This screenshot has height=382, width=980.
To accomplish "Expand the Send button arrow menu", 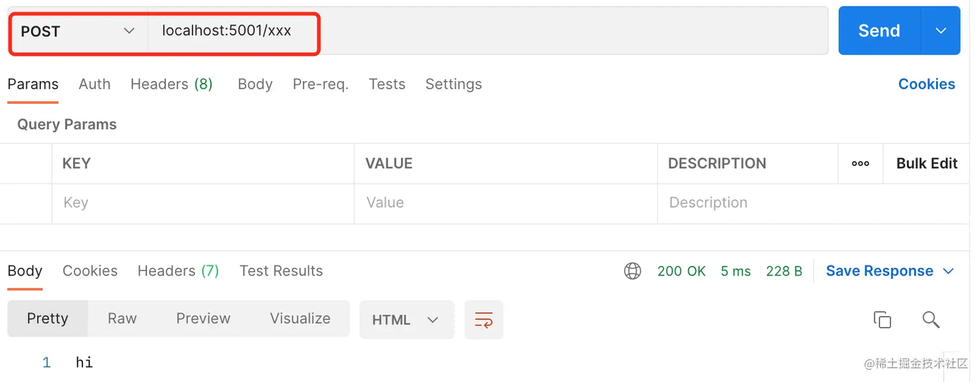I will [x=940, y=31].
